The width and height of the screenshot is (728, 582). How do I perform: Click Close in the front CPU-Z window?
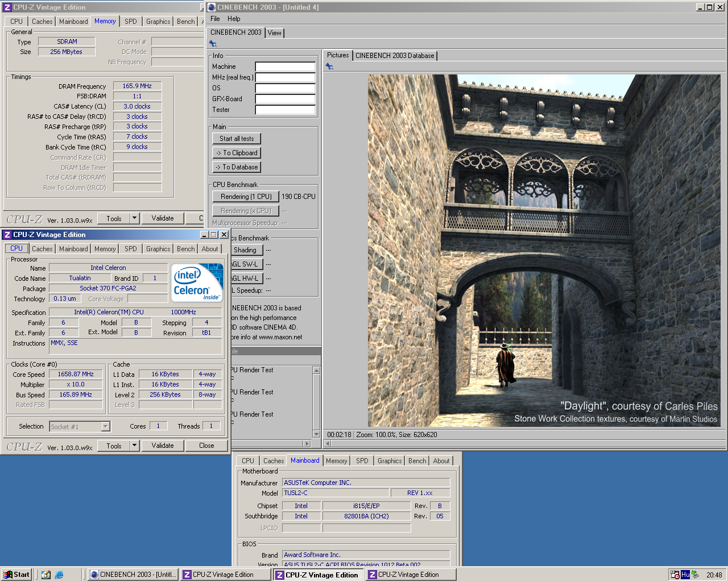point(206,446)
